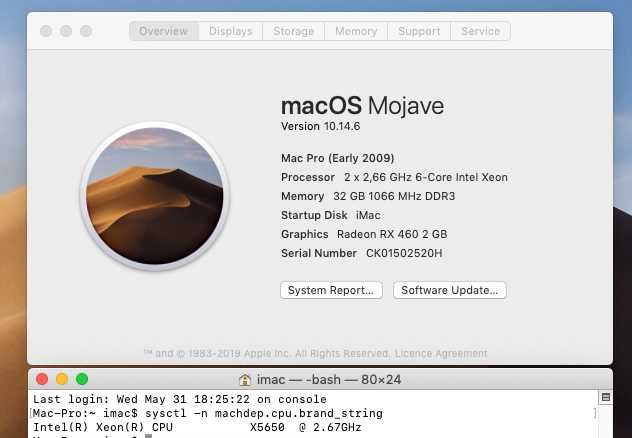The width and height of the screenshot is (632, 438).
Task: Click the processor value 2 x 2,66 GHz 6-Core Intel Xeon
Action: tap(426, 177)
